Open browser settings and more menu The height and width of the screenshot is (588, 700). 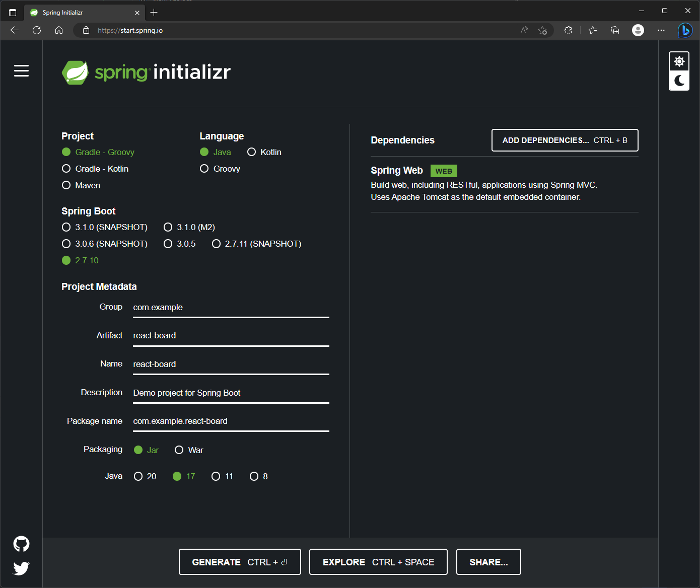[x=661, y=30]
